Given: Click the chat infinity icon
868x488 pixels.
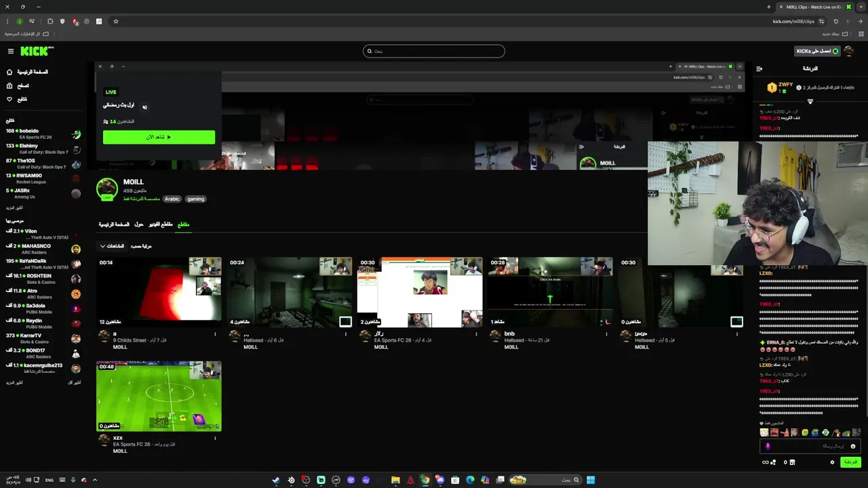Looking at the screenshot, I should [x=766, y=462].
